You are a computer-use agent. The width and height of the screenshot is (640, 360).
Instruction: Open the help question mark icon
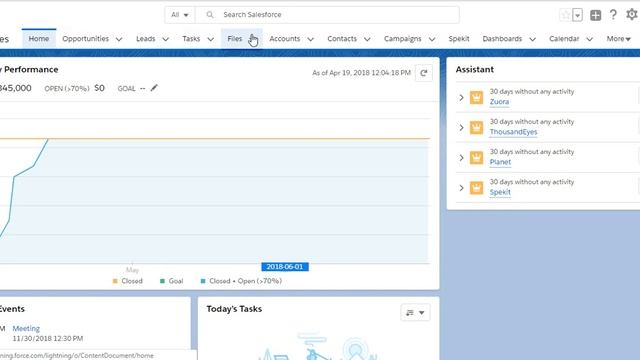[x=613, y=15]
